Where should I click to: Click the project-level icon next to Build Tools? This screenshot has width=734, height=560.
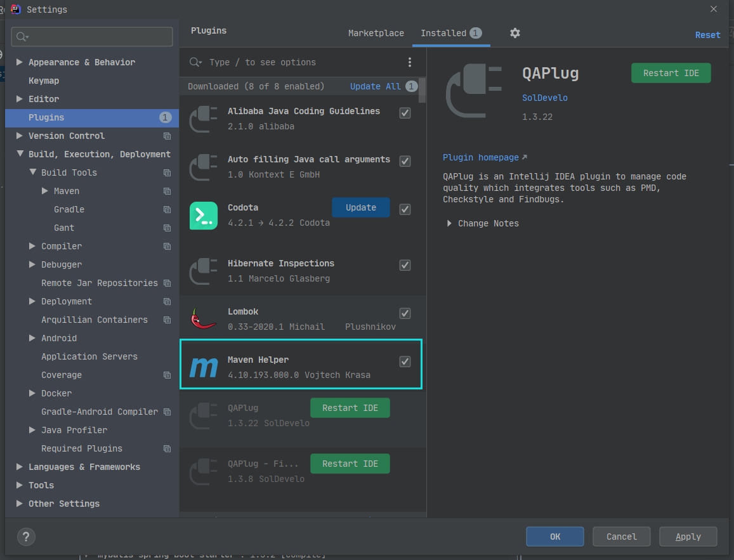(x=167, y=173)
